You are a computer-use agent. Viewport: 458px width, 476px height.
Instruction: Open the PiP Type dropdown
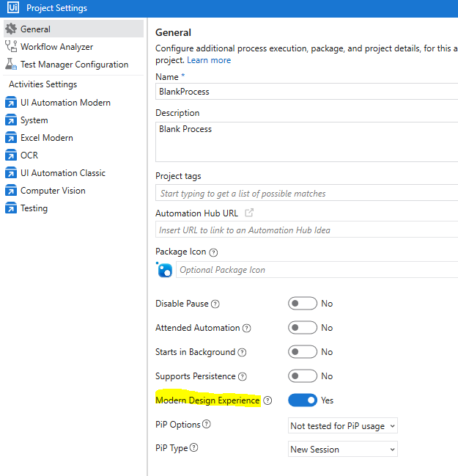pyautogui.click(x=343, y=449)
